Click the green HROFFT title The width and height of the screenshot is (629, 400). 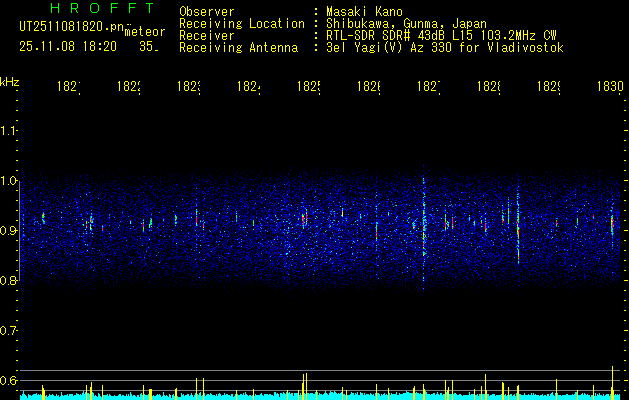[103, 8]
